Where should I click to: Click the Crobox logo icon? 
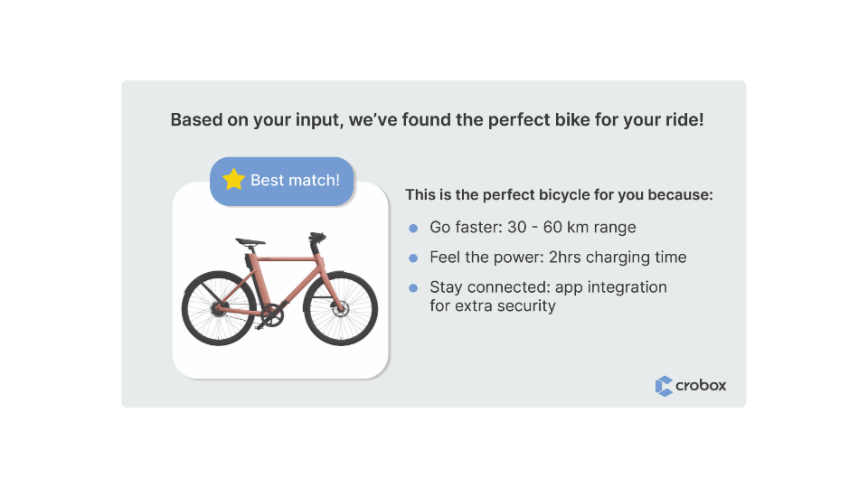click(x=665, y=386)
